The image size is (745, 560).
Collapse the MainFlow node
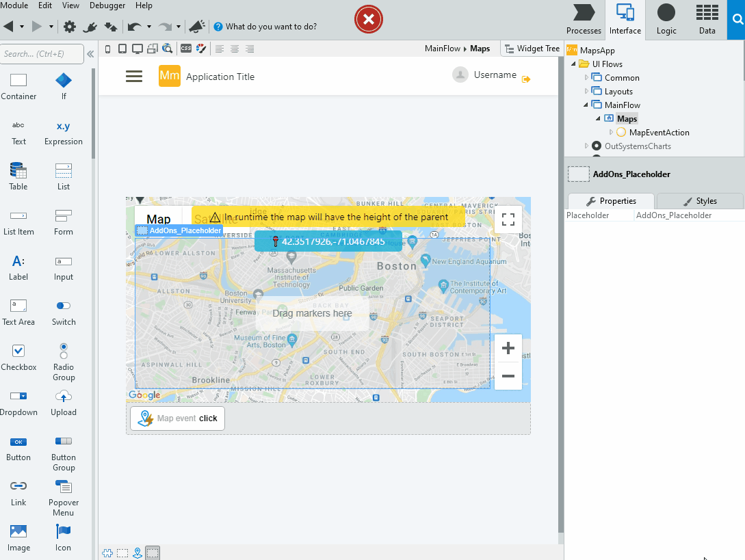coord(586,105)
